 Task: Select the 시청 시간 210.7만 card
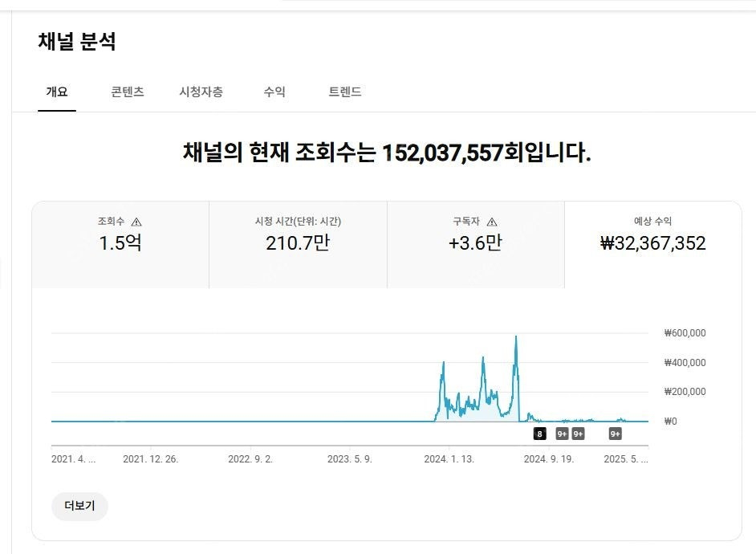coord(299,243)
